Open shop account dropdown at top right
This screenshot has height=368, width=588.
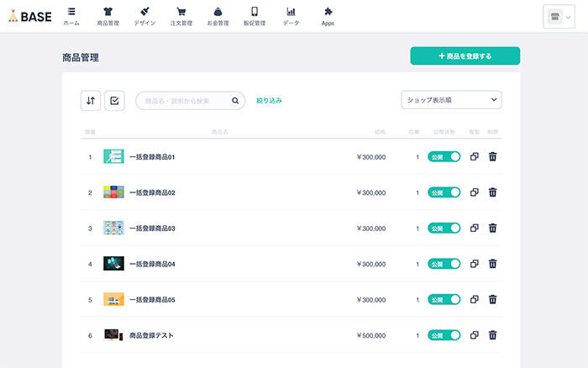(559, 17)
